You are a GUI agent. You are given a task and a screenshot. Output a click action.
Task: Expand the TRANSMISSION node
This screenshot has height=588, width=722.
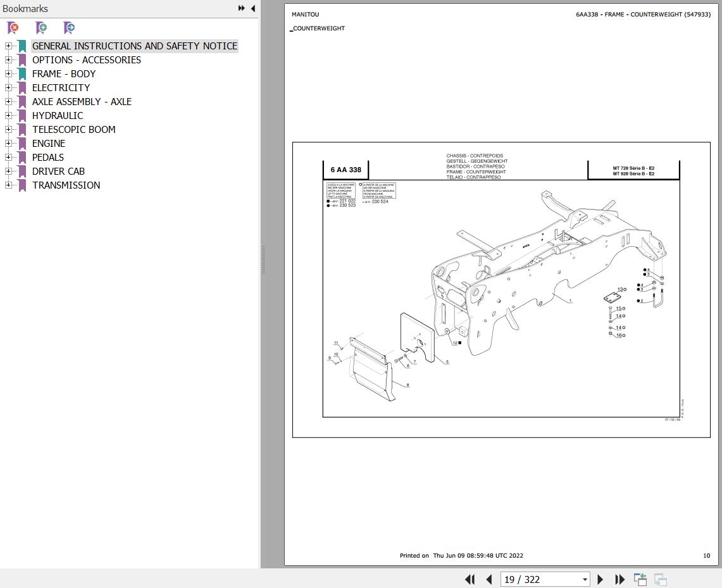coord(8,185)
